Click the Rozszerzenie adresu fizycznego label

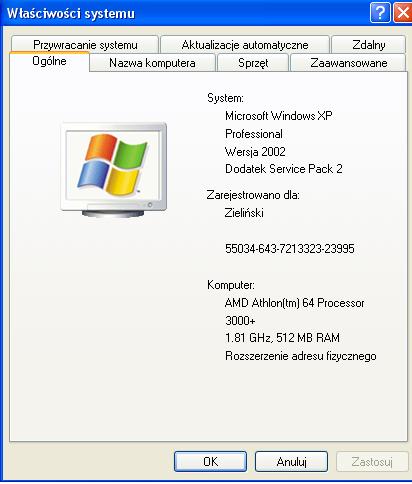(x=301, y=356)
